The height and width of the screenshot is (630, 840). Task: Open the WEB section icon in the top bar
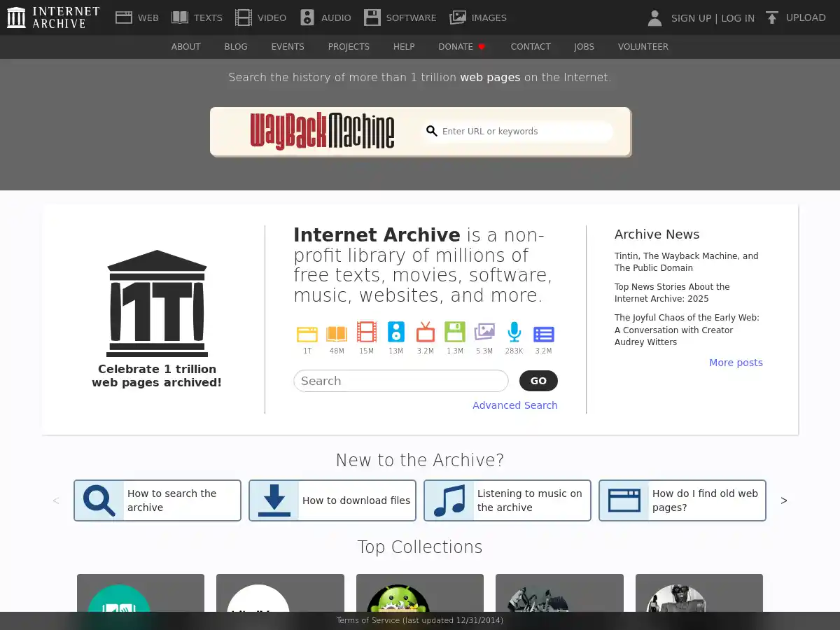click(x=125, y=17)
